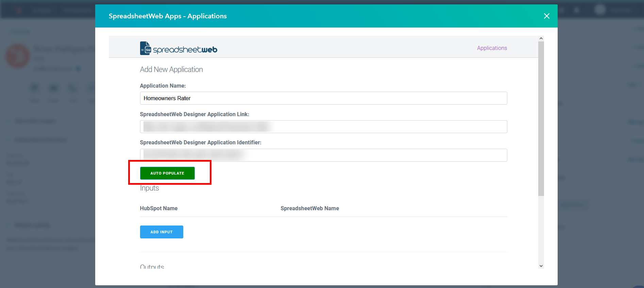Open the Applications link
This screenshot has width=644, height=288.
point(492,48)
